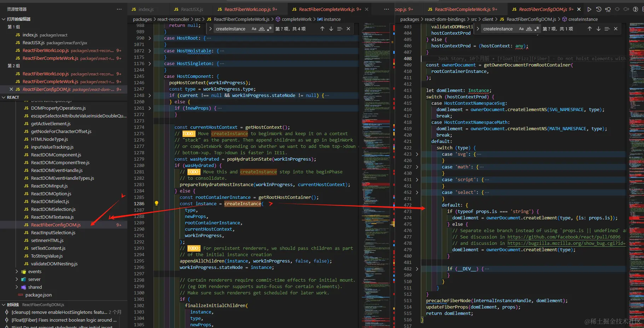Expand the events folder
644x328 pixels.
tap(17, 272)
